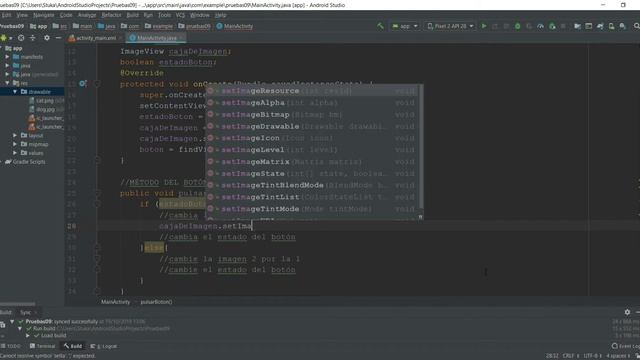Expand the values folder
This screenshot has width=640, height=360.
(x=15, y=153)
